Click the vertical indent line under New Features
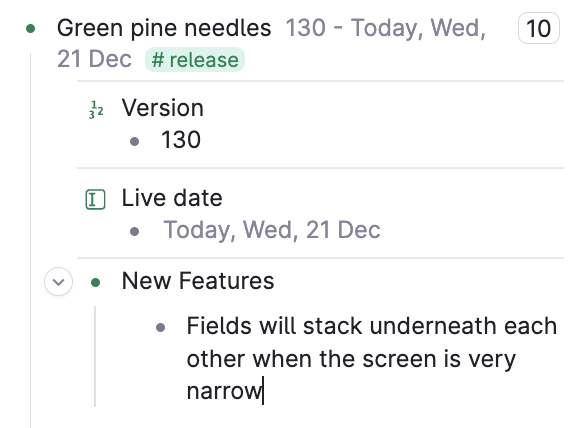Viewport: 586px width, 428px height. 95,356
